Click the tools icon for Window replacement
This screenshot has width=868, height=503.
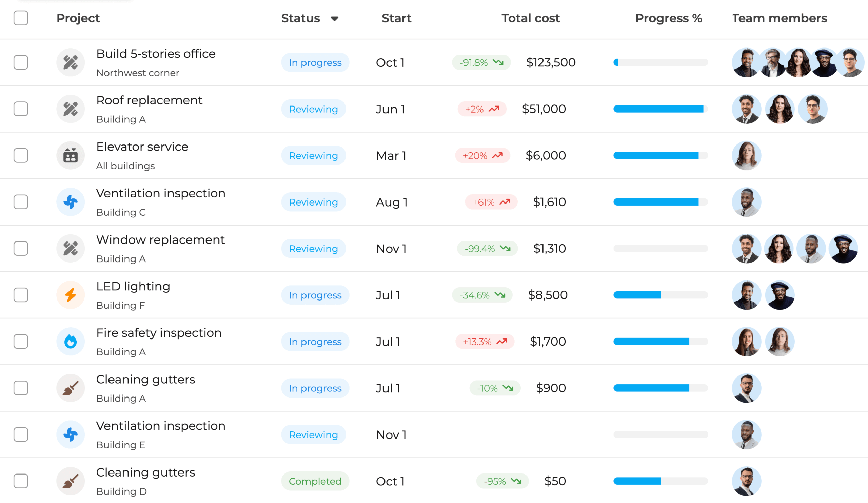(71, 248)
